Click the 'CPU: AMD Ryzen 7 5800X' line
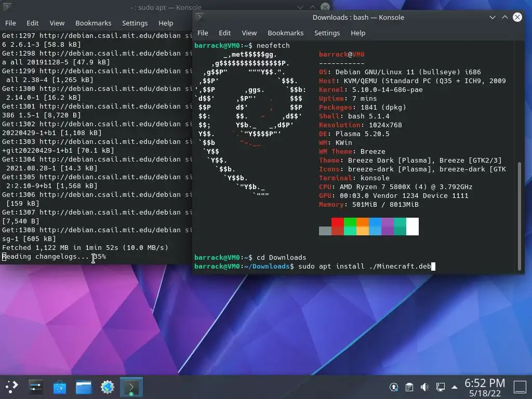Image resolution: width=532 pixels, height=399 pixels. point(395,187)
